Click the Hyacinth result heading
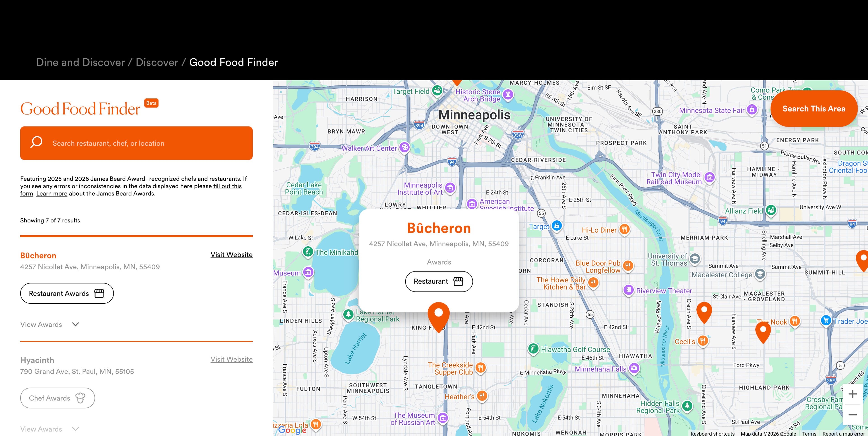Image resolution: width=868 pixels, height=436 pixels. coord(37,360)
